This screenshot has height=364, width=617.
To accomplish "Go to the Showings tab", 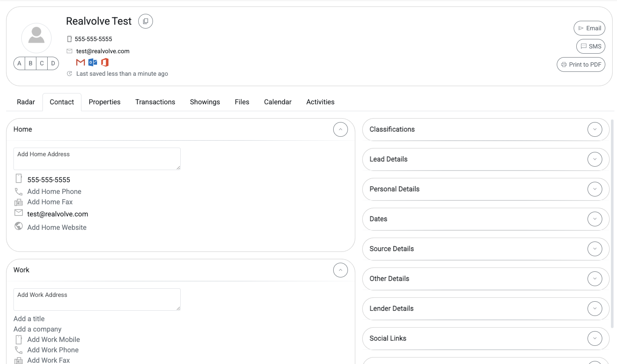I will pos(205,102).
